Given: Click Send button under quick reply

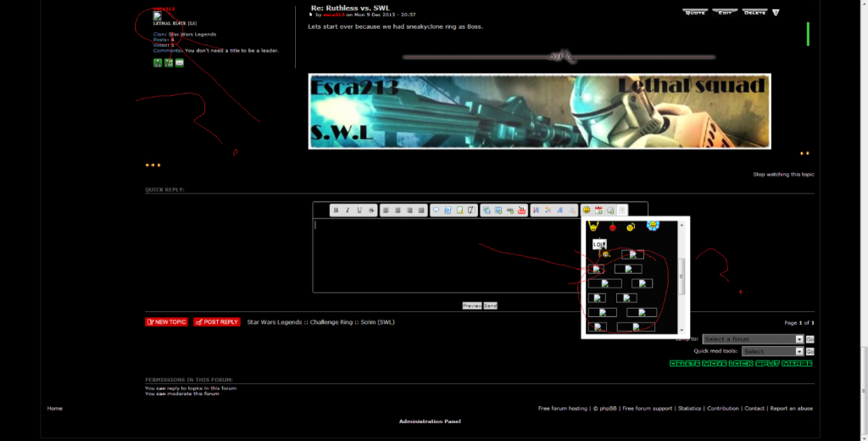Looking at the screenshot, I should point(491,305).
